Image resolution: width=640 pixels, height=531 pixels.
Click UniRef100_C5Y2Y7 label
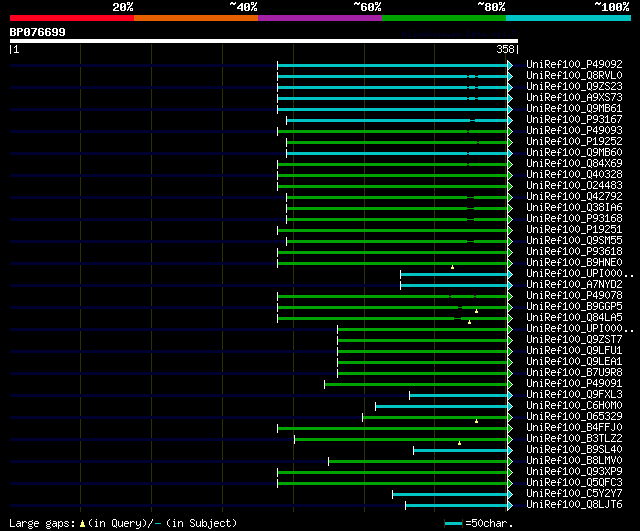point(574,494)
